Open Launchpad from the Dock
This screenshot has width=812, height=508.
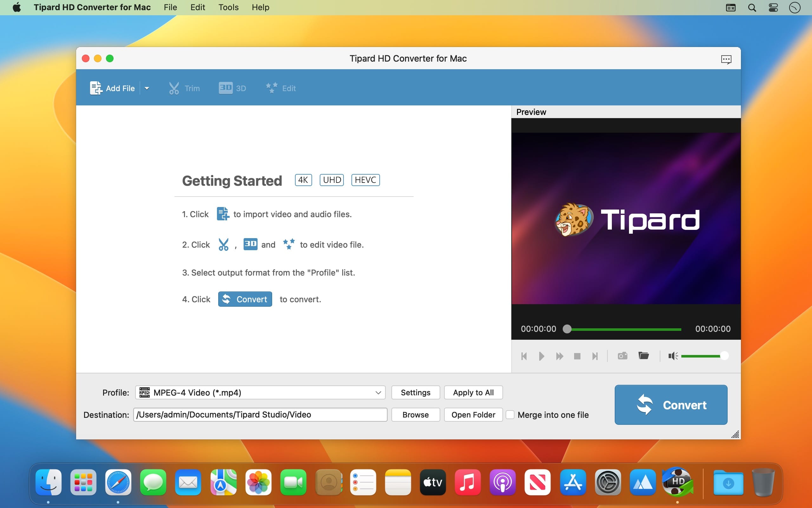(x=83, y=482)
